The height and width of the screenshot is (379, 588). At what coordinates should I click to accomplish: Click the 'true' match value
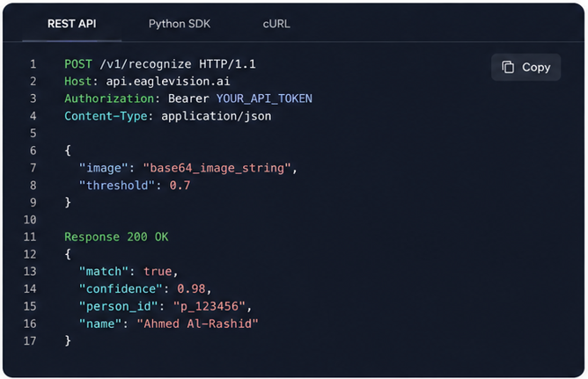(158, 272)
